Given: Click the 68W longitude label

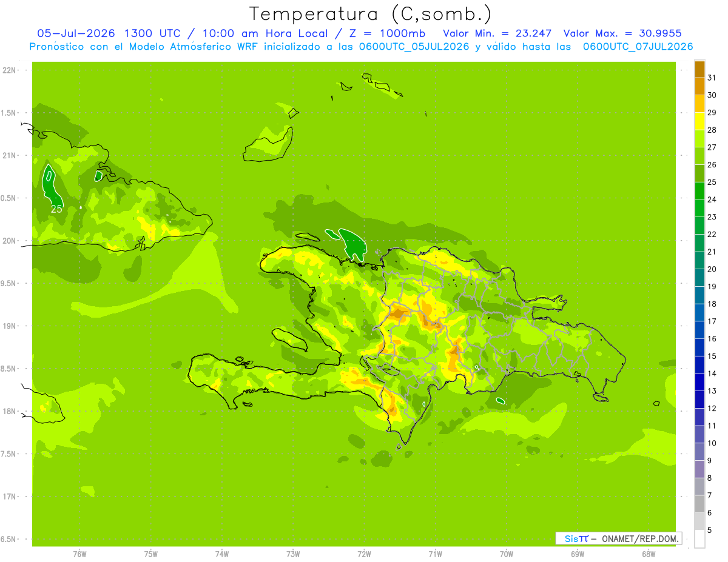Looking at the screenshot, I should 649,554.
